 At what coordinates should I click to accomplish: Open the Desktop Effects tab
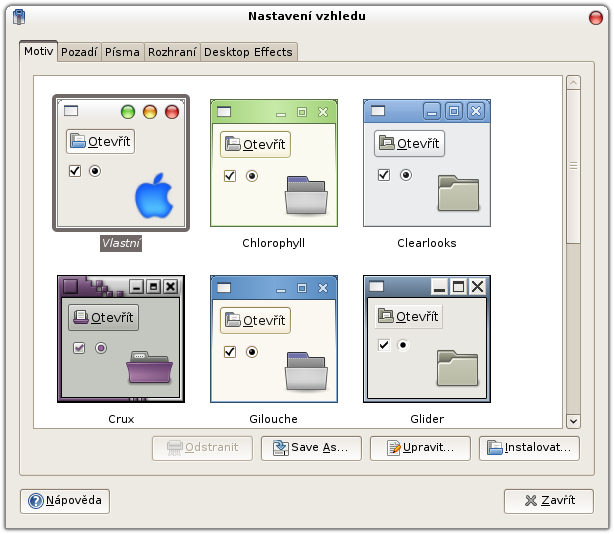248,52
